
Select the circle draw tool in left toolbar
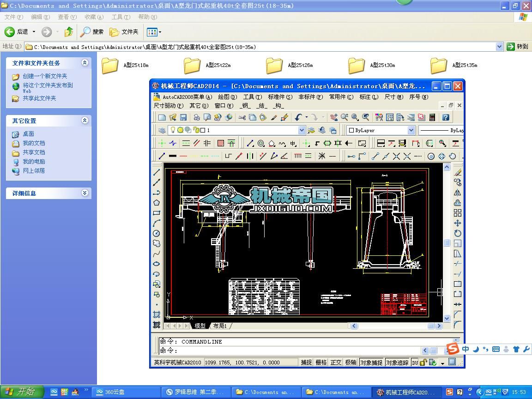[x=157, y=233]
